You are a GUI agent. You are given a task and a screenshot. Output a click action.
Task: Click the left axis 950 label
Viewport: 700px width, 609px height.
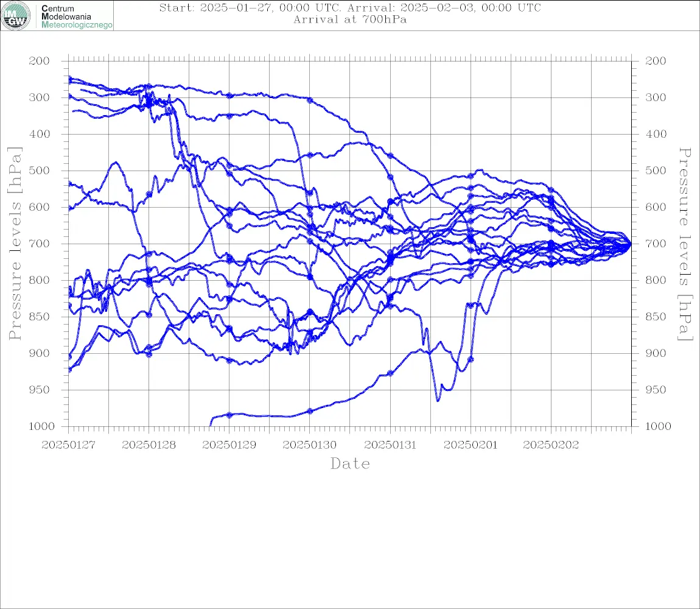pyautogui.click(x=40, y=390)
